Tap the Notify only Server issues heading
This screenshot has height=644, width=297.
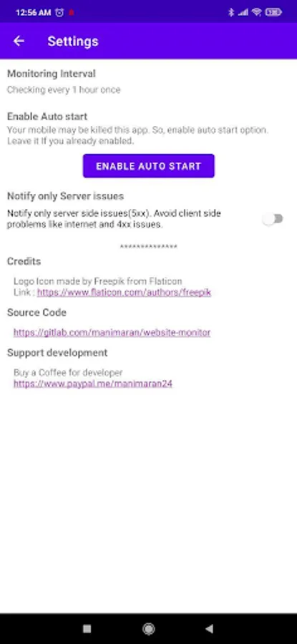pyautogui.click(x=65, y=196)
